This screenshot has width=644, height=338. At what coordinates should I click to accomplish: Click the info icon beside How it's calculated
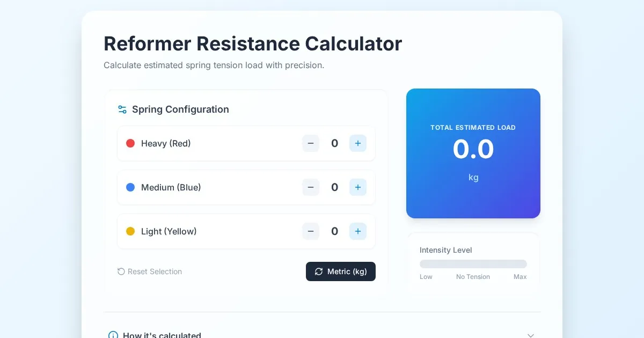pos(113,335)
